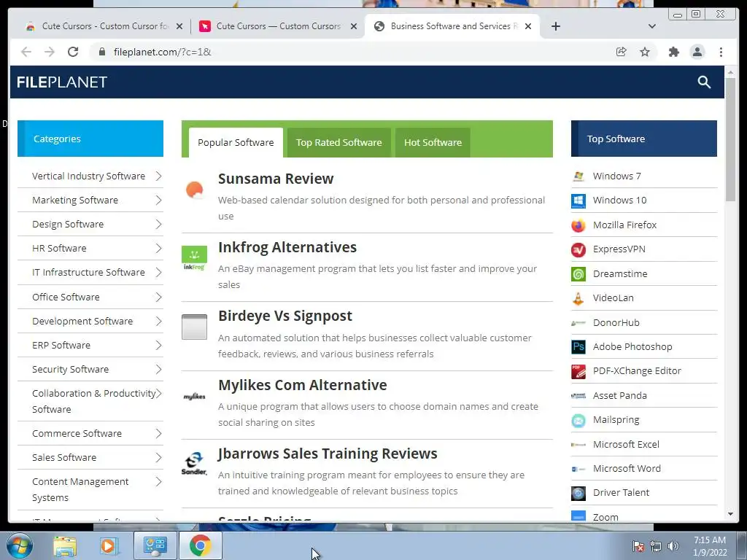This screenshot has height=560, width=747.
Task: Expand IT Infrastructure Software chevron
Action: pos(158,273)
